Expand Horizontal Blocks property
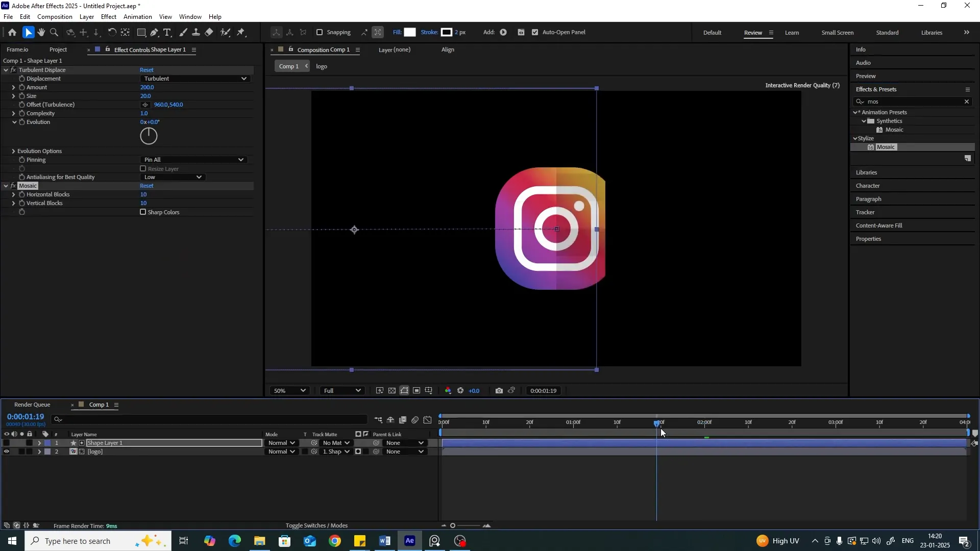 pos(13,194)
